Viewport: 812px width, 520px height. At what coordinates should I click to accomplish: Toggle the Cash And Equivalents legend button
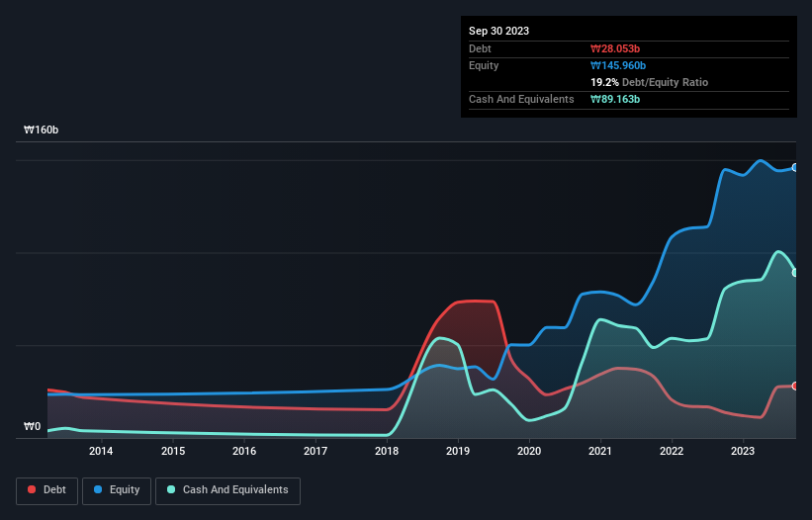click(227, 490)
